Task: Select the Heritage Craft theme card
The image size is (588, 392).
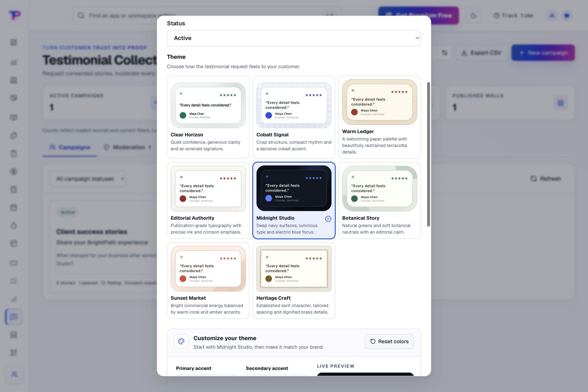Action: [x=294, y=281]
